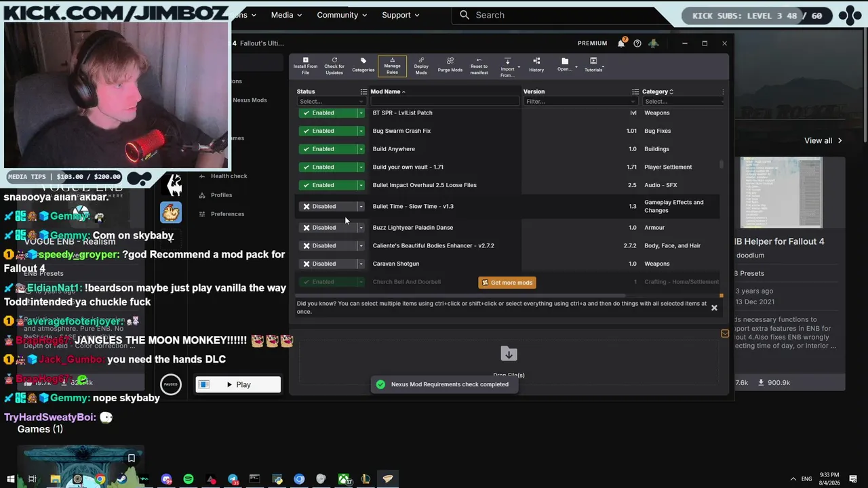Click the Stardew chicken game icon
Screen dimensions: 868x488
tap(171, 213)
